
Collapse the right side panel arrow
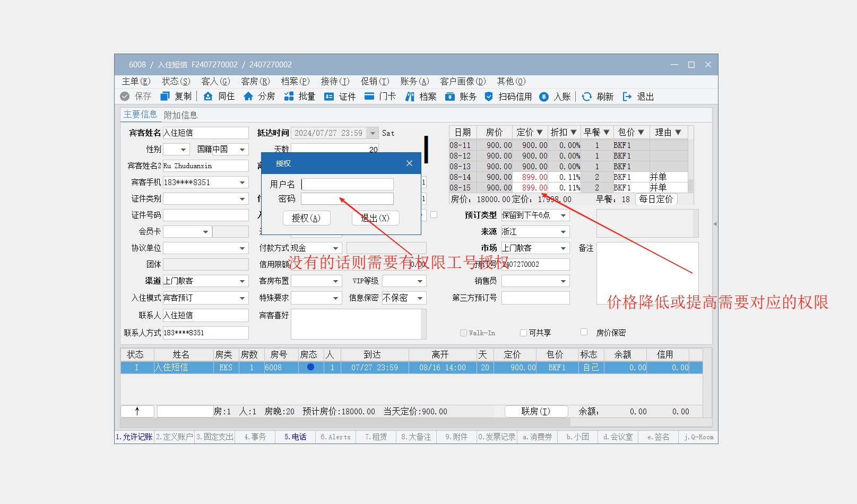click(x=715, y=224)
